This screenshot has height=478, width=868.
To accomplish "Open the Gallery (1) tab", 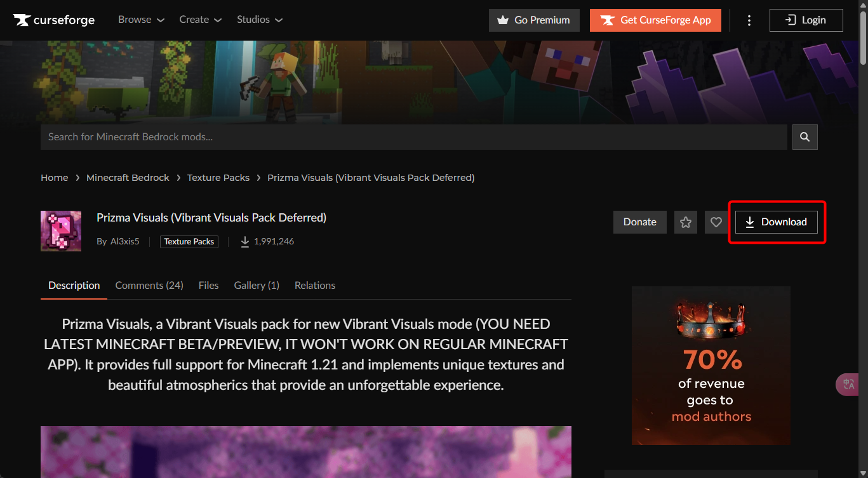I will [257, 286].
